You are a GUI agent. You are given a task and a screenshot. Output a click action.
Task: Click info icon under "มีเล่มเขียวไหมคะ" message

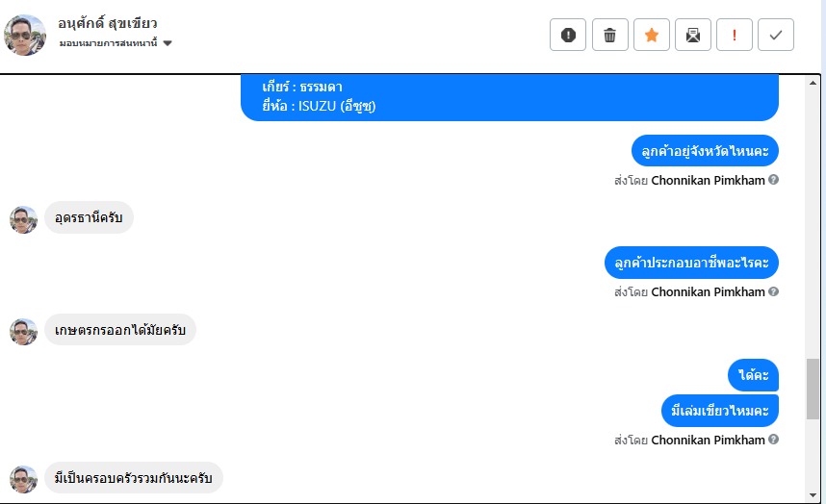click(774, 440)
